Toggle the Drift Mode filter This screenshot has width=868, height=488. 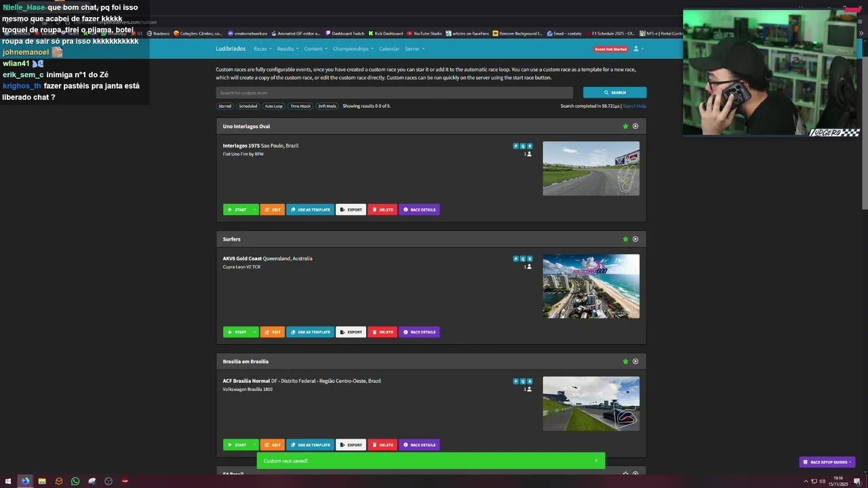tap(327, 106)
